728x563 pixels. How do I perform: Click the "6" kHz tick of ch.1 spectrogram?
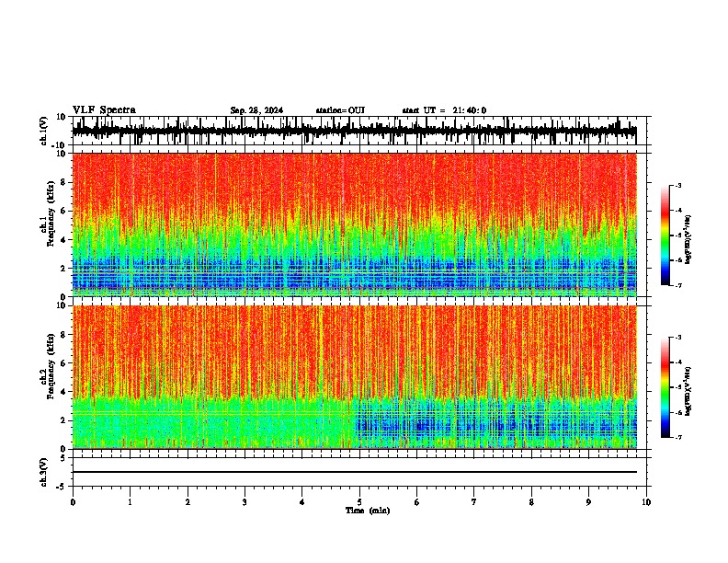point(63,211)
